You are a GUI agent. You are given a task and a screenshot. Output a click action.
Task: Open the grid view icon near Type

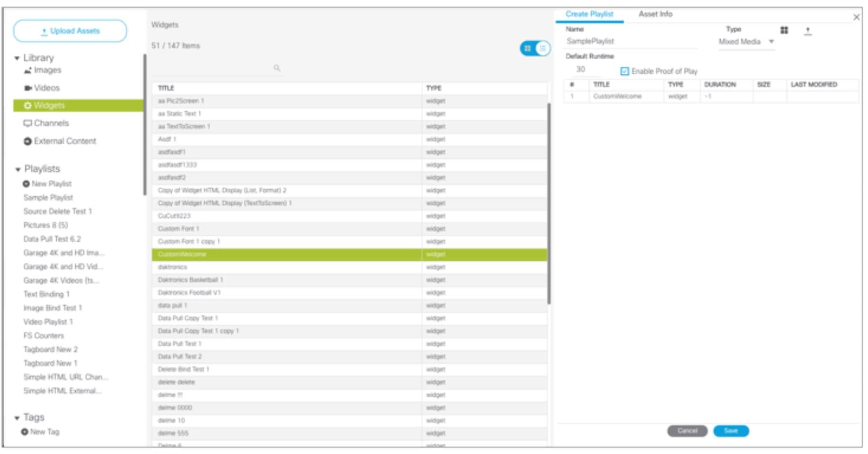pos(784,30)
